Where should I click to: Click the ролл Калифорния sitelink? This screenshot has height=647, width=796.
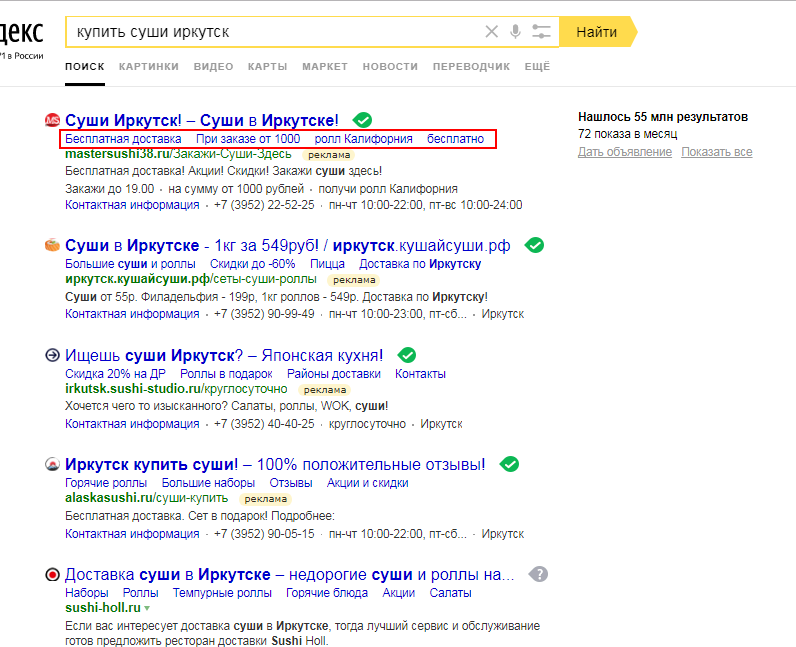click(x=363, y=139)
